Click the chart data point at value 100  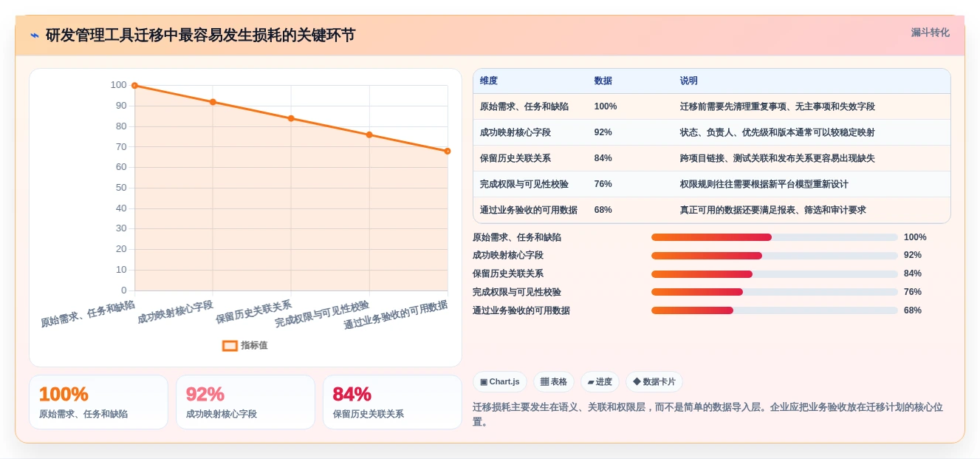pyautogui.click(x=134, y=86)
